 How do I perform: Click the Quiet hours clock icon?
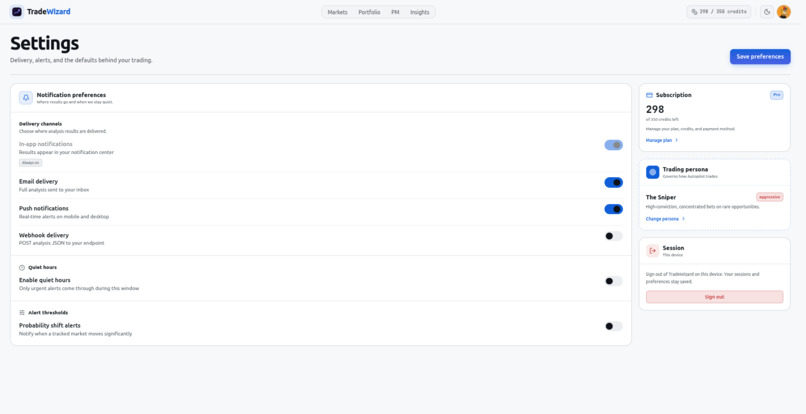coord(22,267)
